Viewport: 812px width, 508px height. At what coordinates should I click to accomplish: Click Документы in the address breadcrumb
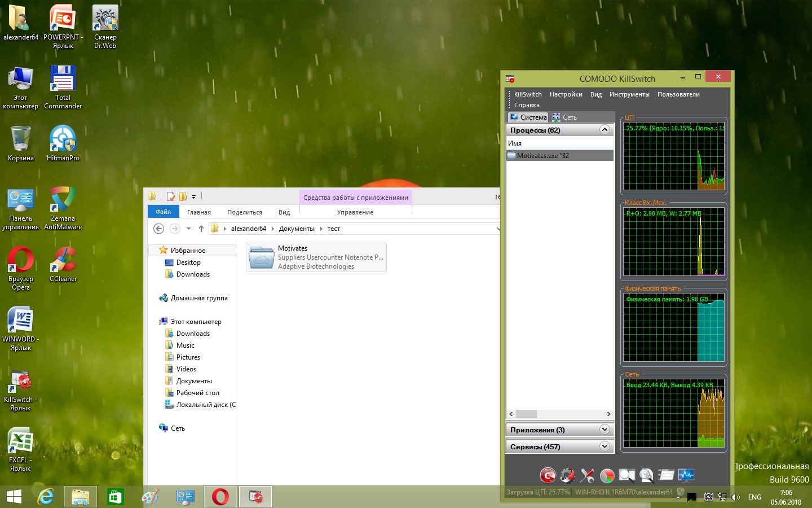point(297,229)
